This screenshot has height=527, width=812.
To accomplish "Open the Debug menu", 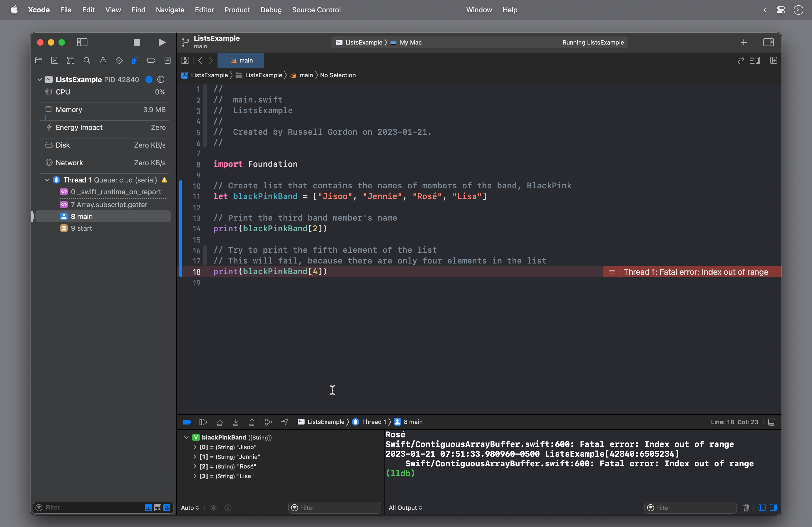I will click(271, 10).
